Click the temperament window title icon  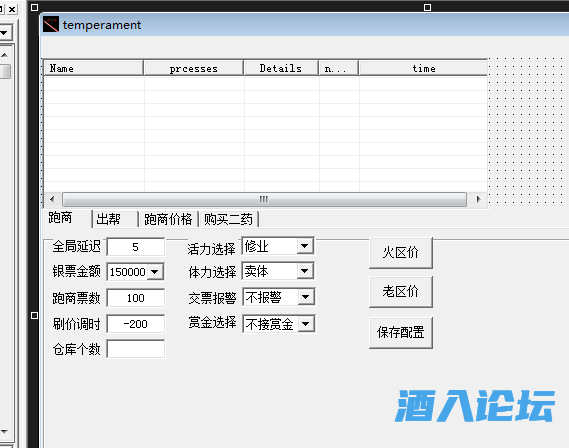pyautogui.click(x=51, y=24)
